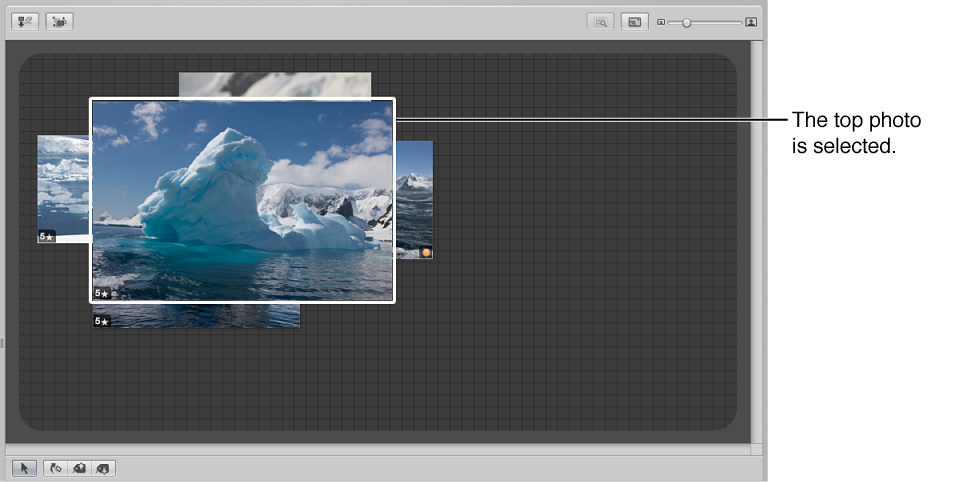Viewport: 966px width, 482px height.
Task: Click the Scale to Fit button
Action: (x=635, y=22)
